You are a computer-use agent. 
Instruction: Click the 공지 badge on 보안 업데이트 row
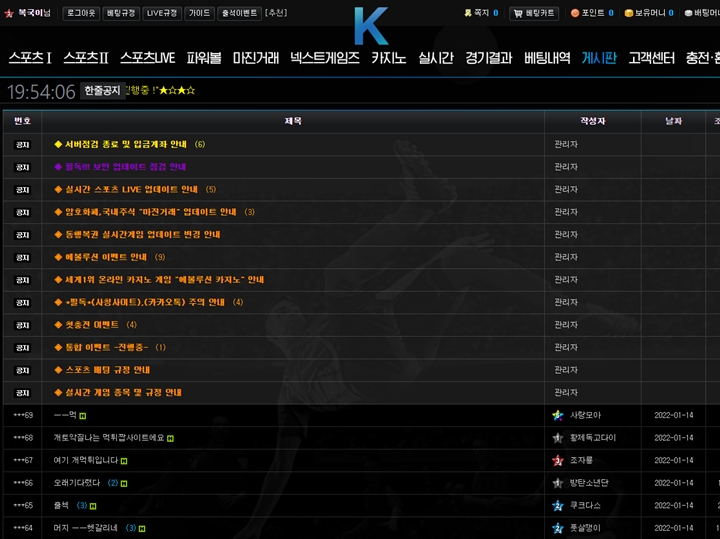22,167
